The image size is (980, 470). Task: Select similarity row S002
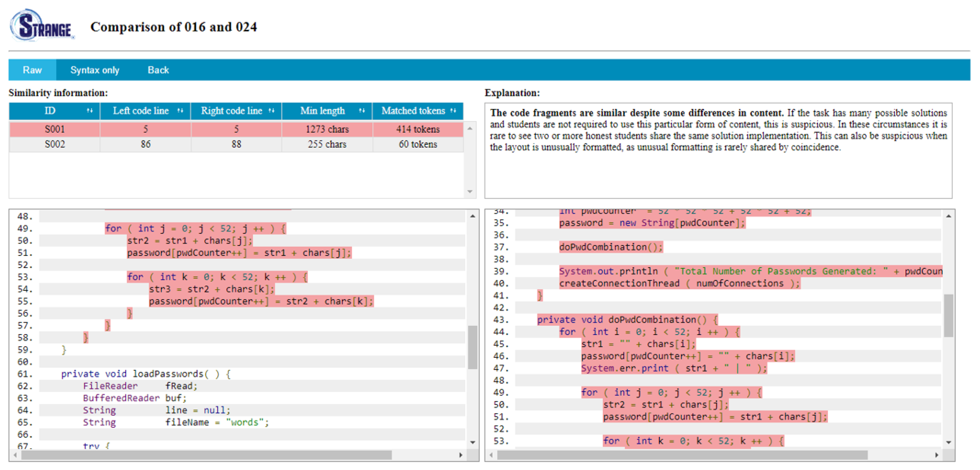(236, 144)
